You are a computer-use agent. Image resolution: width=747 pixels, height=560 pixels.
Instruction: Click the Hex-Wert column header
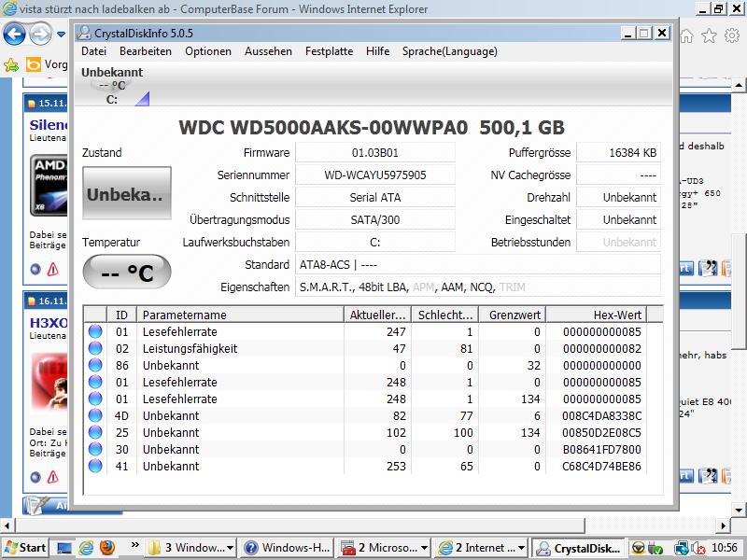tap(596, 315)
